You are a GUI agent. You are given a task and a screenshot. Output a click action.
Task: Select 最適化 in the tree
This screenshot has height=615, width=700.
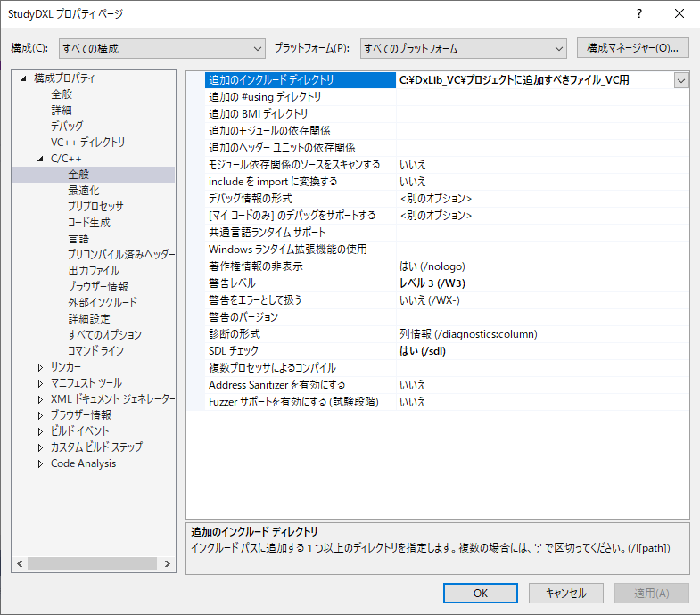coord(84,191)
